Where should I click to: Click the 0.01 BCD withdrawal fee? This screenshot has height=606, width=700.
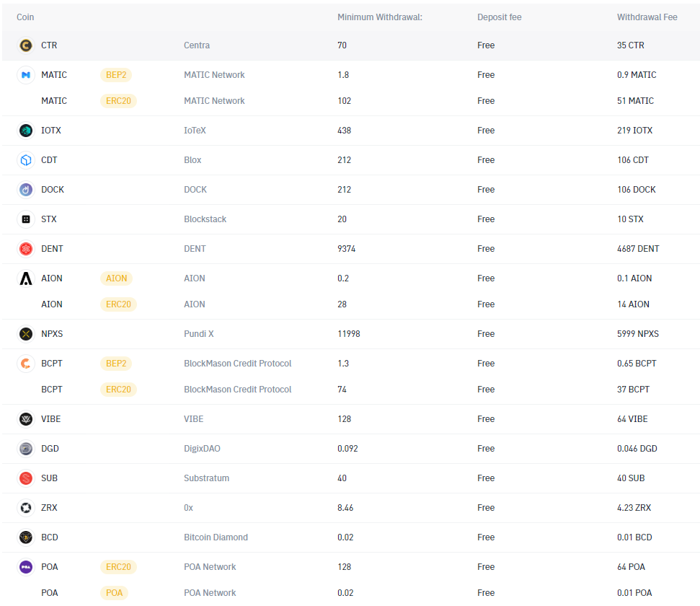[634, 537]
